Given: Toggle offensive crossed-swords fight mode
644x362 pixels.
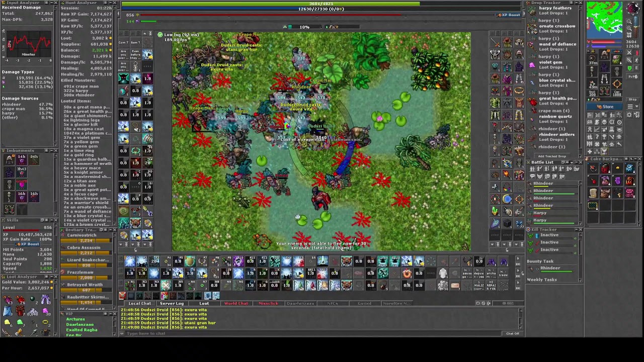Looking at the screenshot, I should click(x=629, y=53).
